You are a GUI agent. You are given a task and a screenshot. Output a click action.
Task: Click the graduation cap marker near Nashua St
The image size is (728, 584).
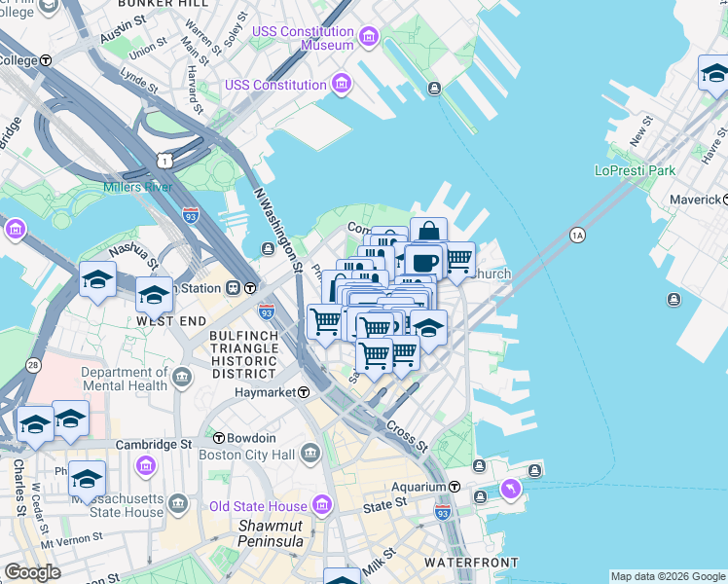(x=97, y=281)
